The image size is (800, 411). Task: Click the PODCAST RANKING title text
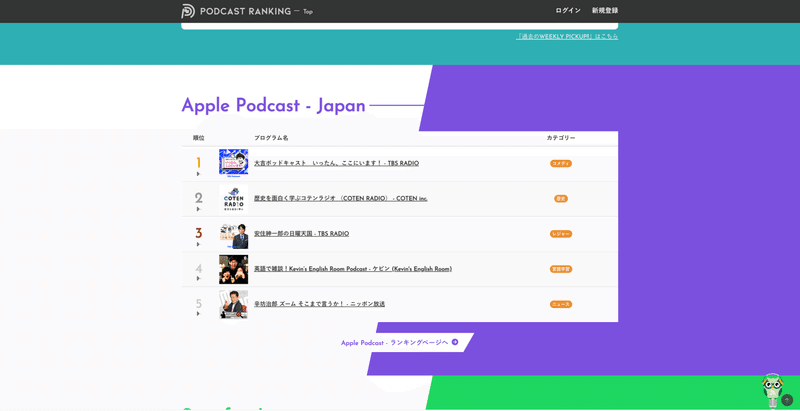[x=245, y=11]
